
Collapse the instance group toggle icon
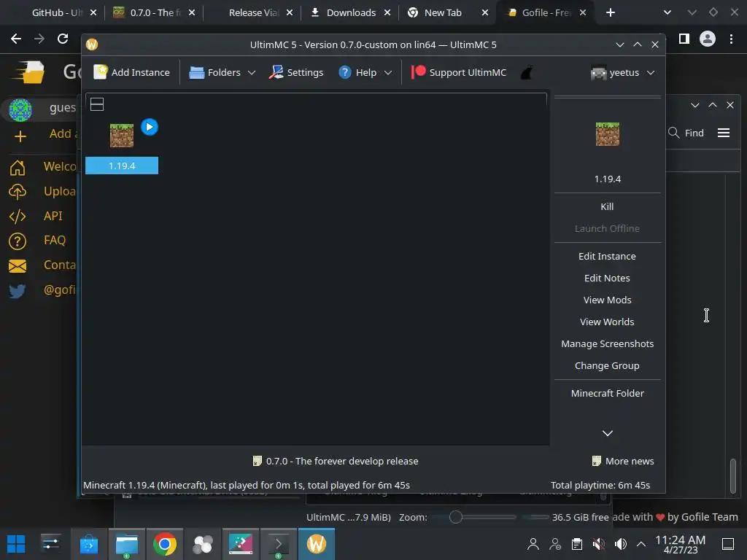(x=97, y=104)
